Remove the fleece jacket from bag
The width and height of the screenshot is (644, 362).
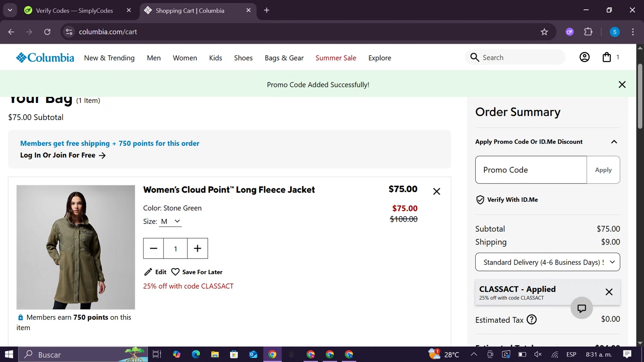[437, 191]
